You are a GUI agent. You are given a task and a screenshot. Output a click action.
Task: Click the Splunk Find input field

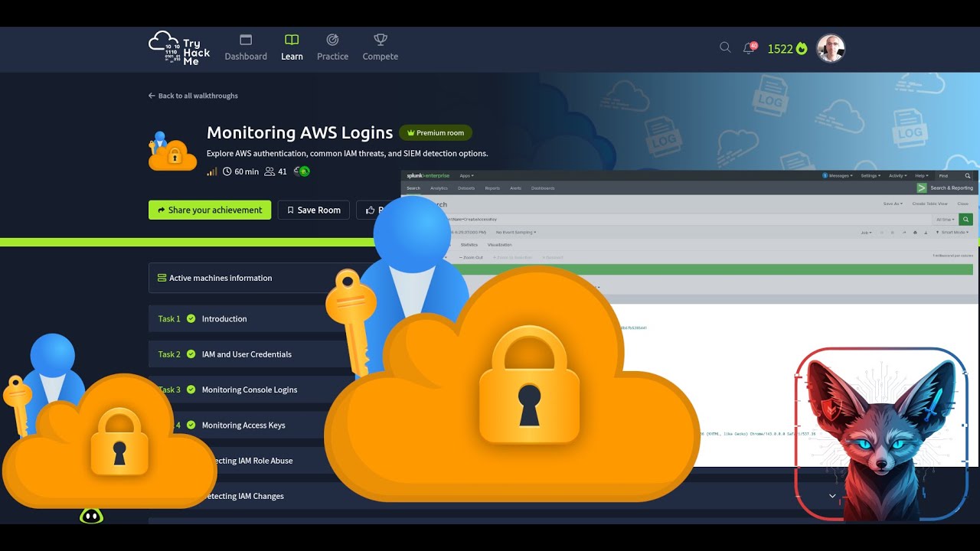[x=954, y=175]
